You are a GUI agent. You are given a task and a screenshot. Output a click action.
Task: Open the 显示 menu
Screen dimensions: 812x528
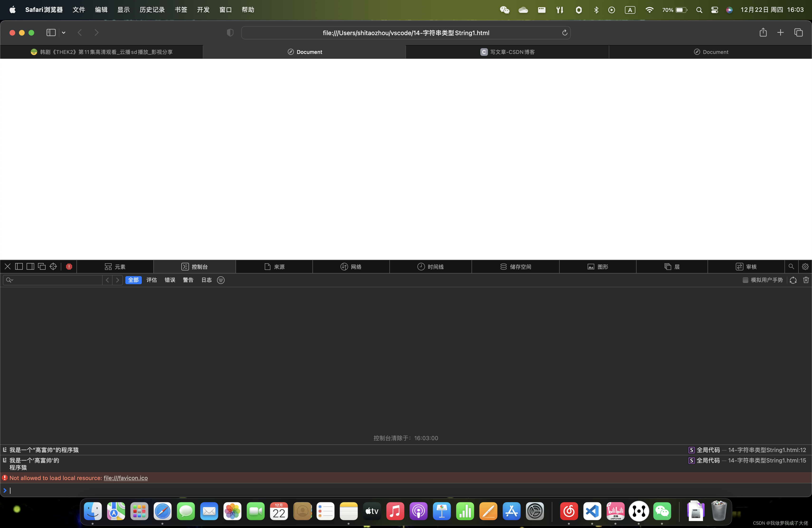123,9
